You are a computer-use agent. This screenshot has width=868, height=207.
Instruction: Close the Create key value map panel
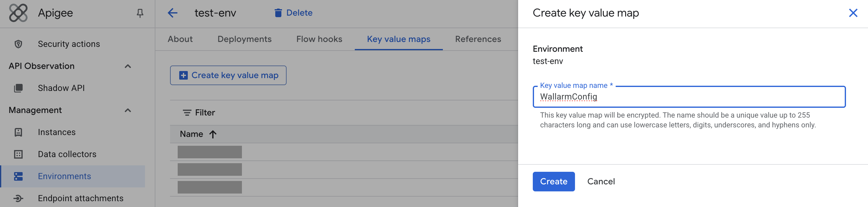click(853, 13)
